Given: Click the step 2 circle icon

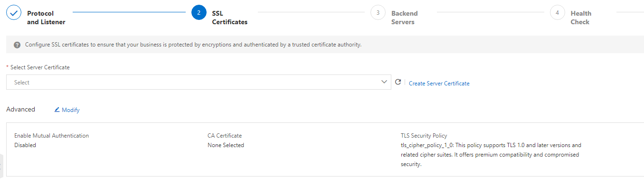Looking at the screenshot, I should click(x=199, y=13).
